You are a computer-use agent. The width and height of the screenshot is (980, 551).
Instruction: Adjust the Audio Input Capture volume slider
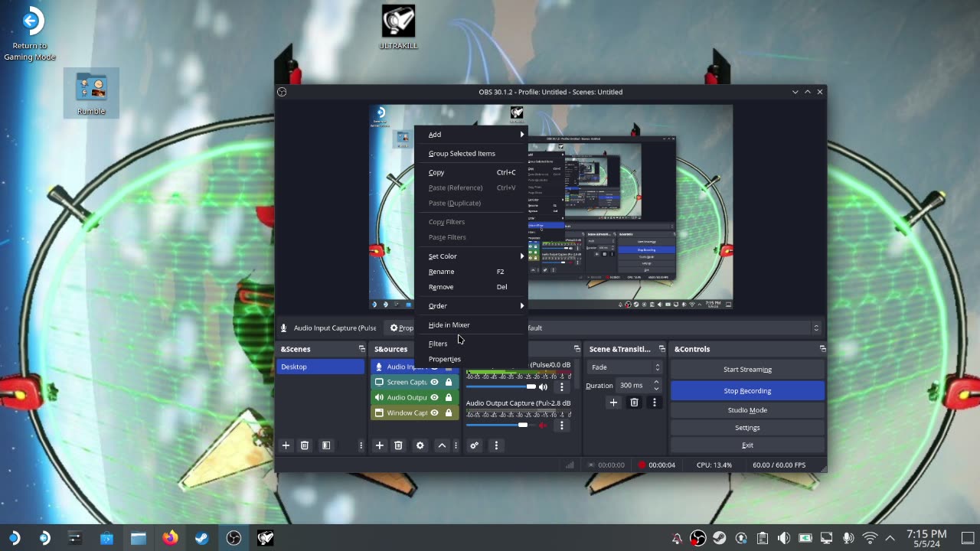(501, 386)
